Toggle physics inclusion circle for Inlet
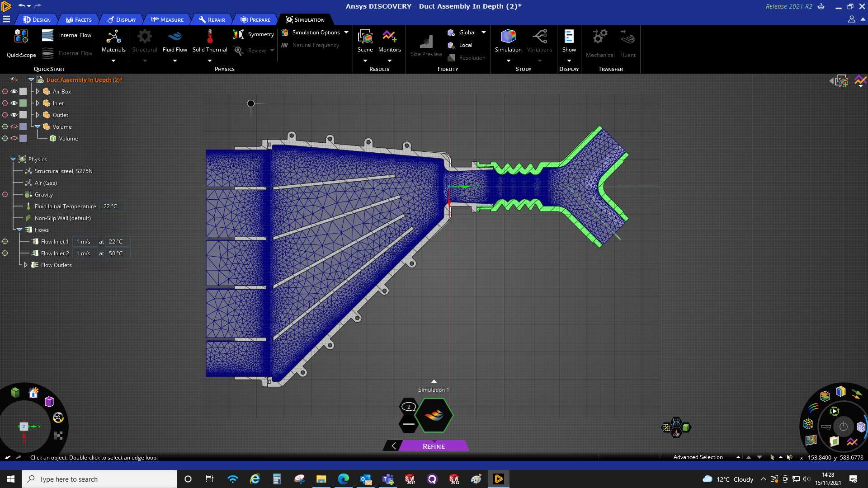The image size is (868, 488). click(5, 103)
